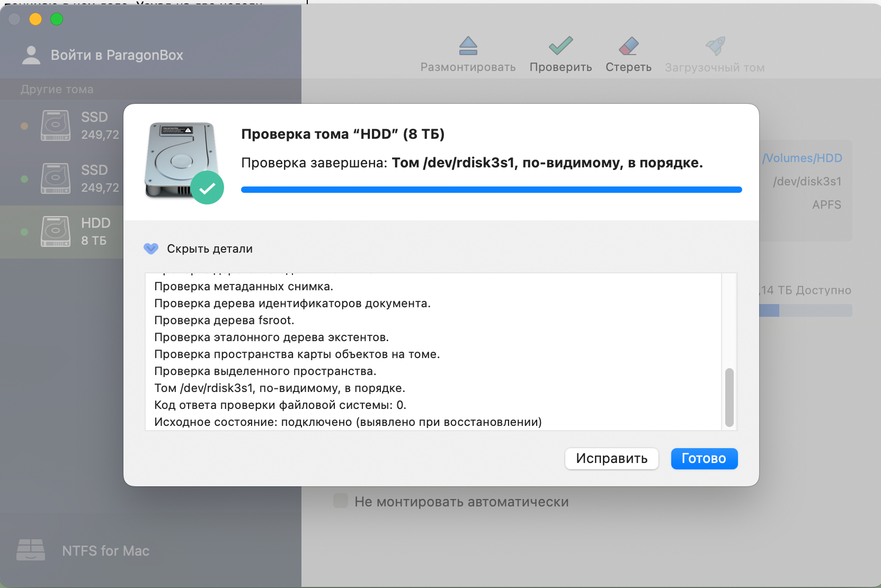Click Войти в ParagonBox link
This screenshot has height=588, width=881.
tap(117, 55)
